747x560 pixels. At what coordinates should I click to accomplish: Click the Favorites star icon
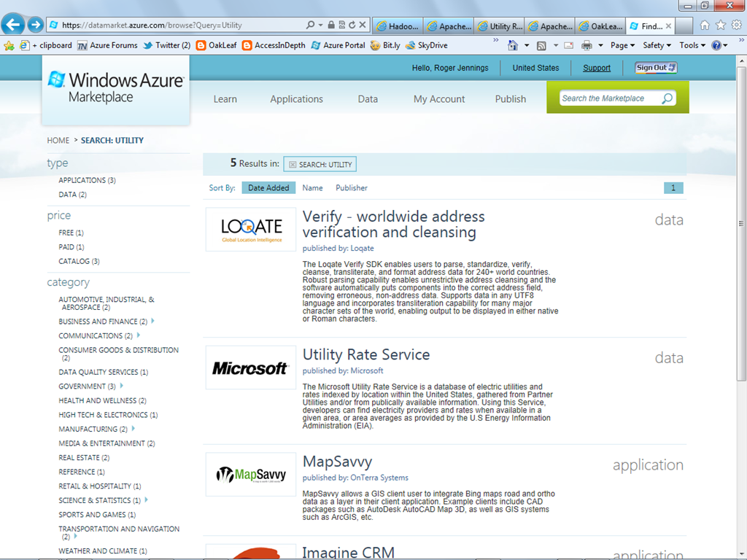(x=721, y=26)
